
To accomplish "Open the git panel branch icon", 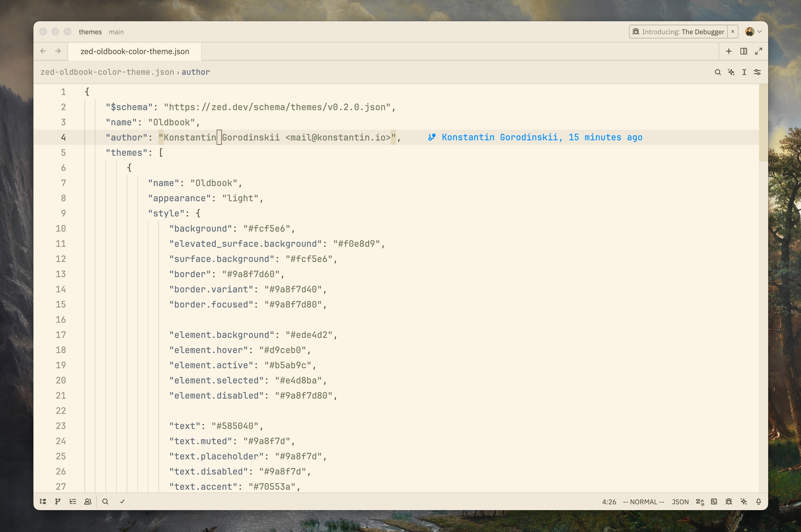I will click(x=58, y=501).
